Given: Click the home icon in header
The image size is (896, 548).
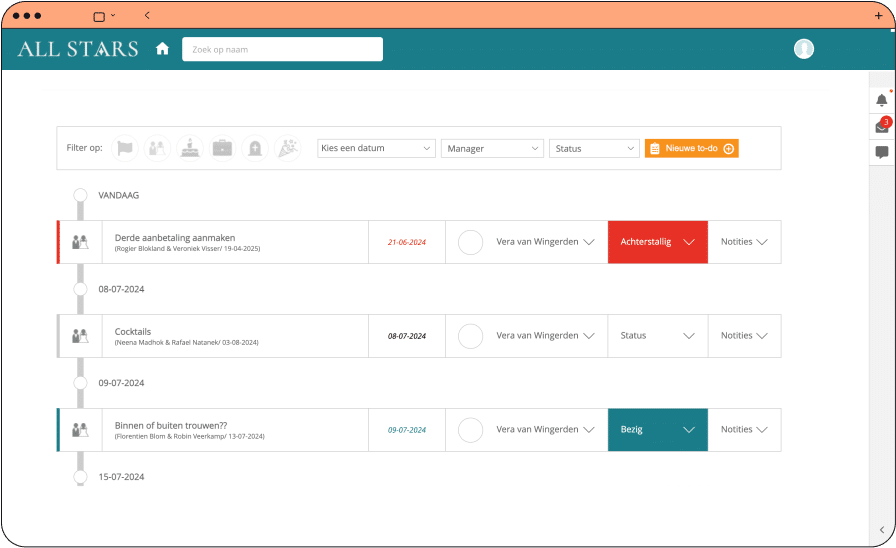Looking at the screenshot, I should (162, 49).
